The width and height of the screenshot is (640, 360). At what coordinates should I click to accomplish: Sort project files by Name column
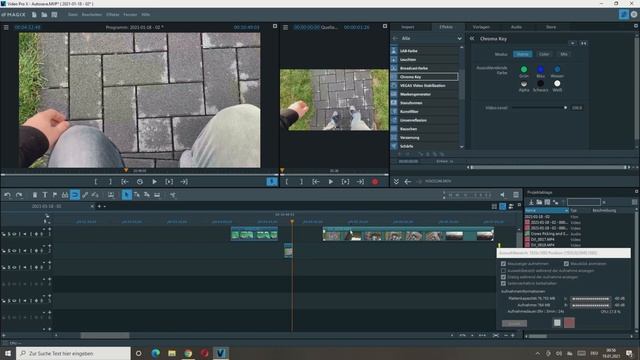pos(547,210)
